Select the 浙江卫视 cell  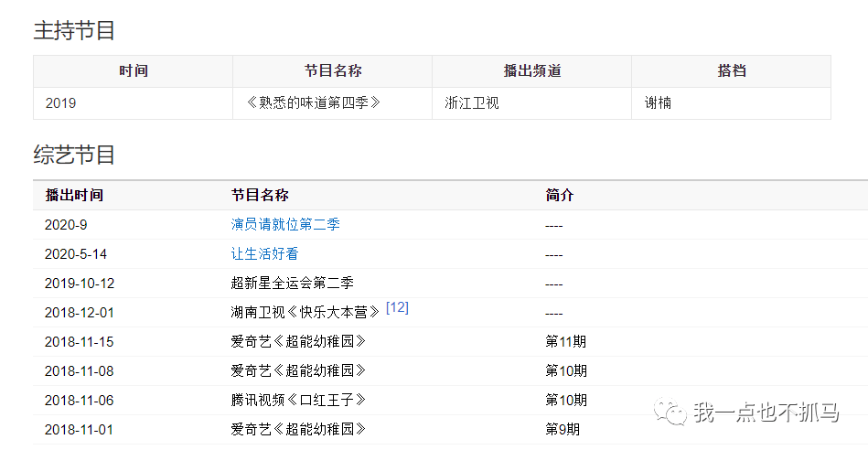tap(532, 103)
